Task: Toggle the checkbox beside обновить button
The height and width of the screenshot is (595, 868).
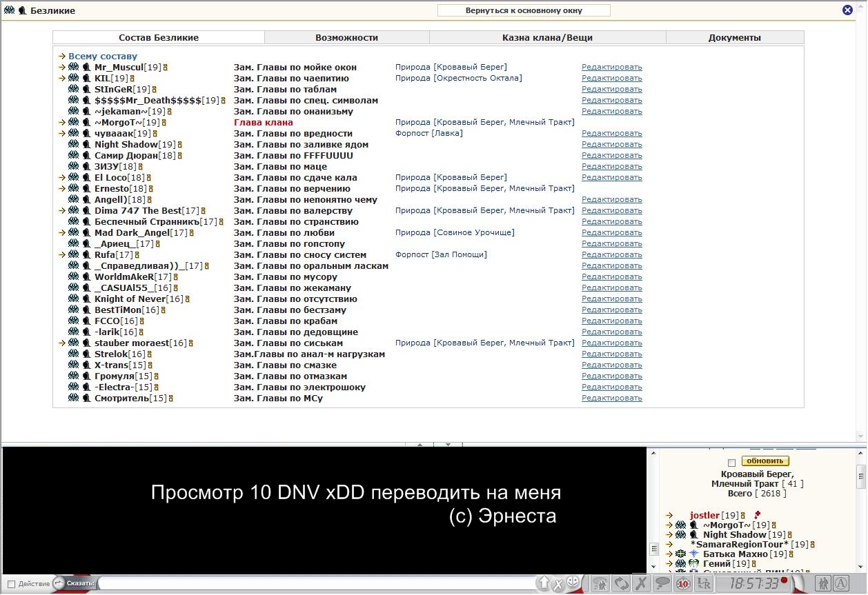Action: coord(732,462)
